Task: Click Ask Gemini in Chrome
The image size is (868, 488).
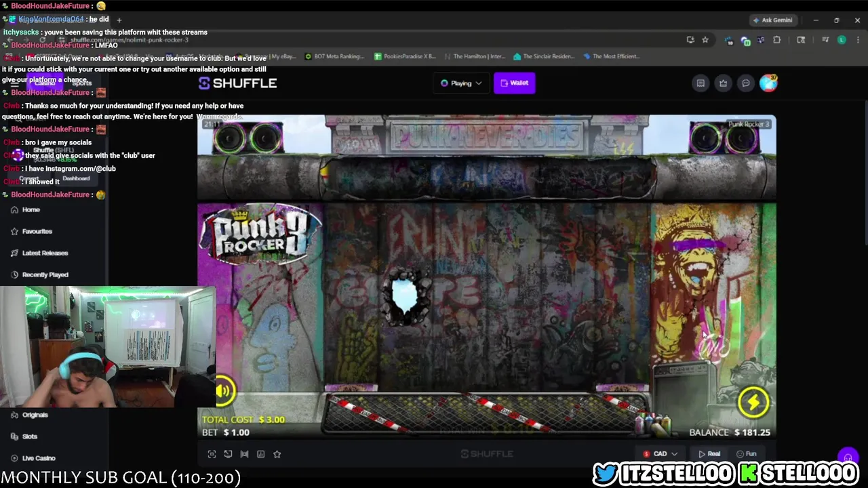Action: click(772, 20)
